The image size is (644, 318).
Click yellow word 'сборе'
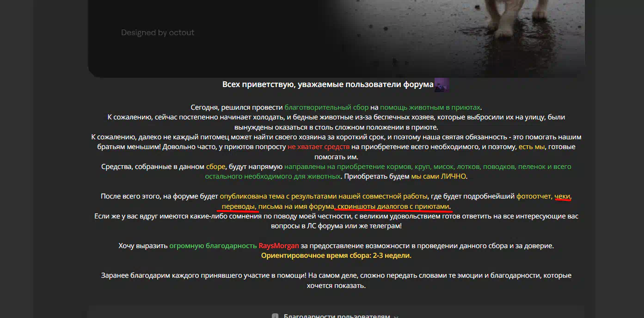pyautogui.click(x=216, y=167)
